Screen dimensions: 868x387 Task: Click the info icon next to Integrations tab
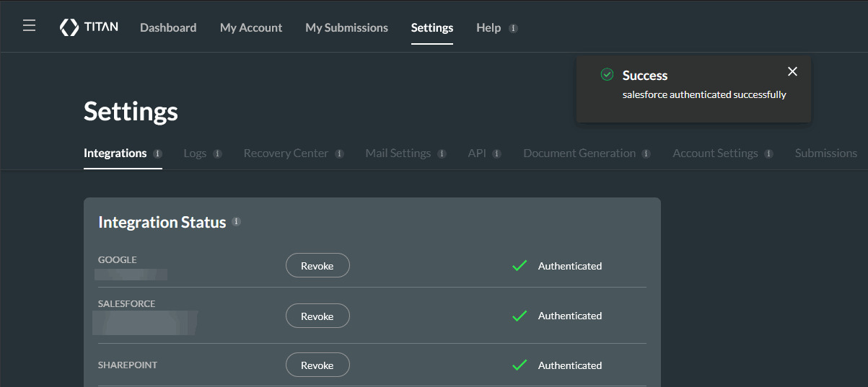157,154
